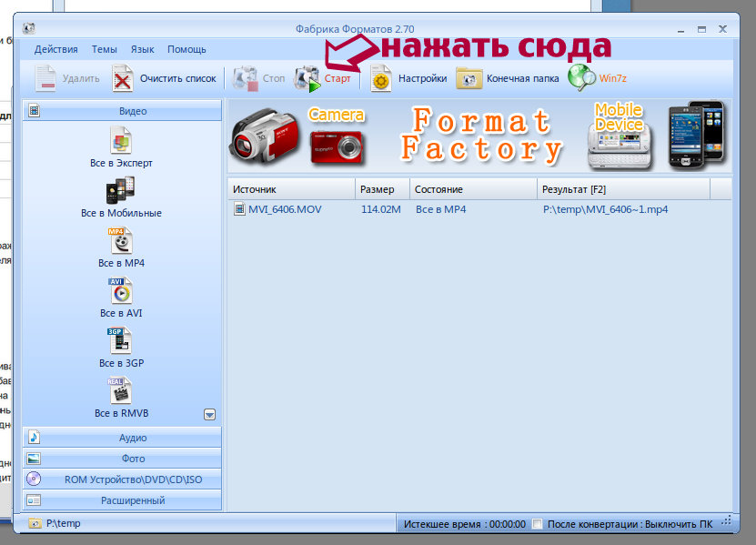
Task: Click the Стоп text label
Action: click(x=273, y=78)
